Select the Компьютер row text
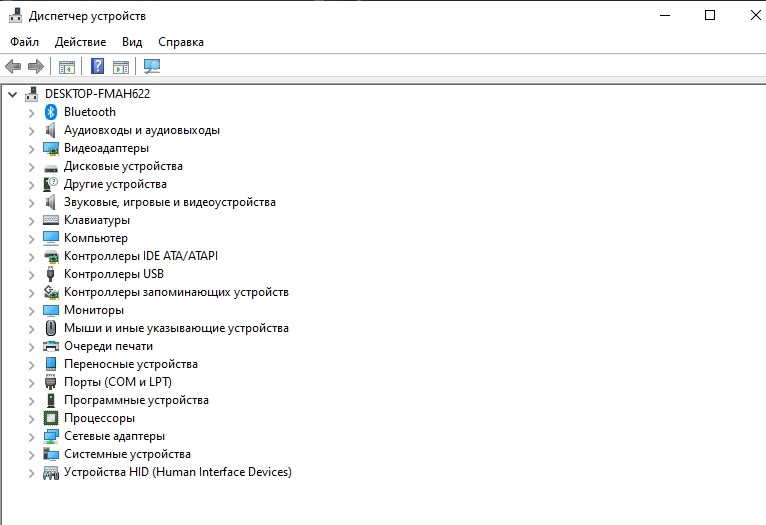766x525 pixels. tap(96, 238)
